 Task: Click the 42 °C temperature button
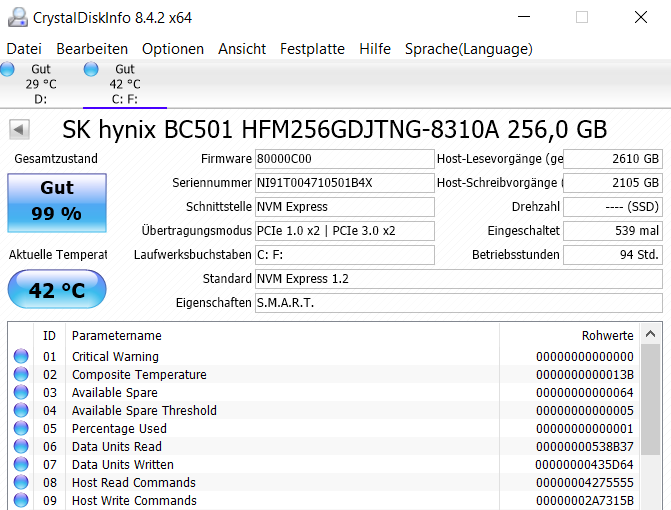[57, 289]
